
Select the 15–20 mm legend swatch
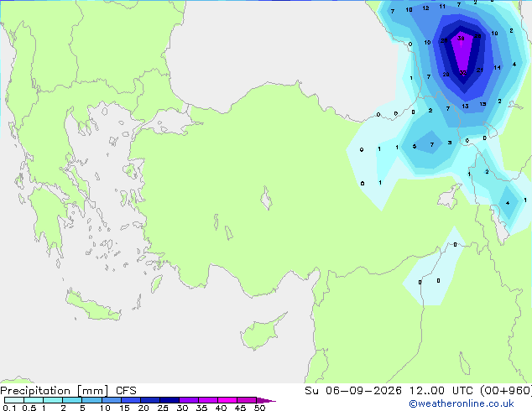pos(130,400)
